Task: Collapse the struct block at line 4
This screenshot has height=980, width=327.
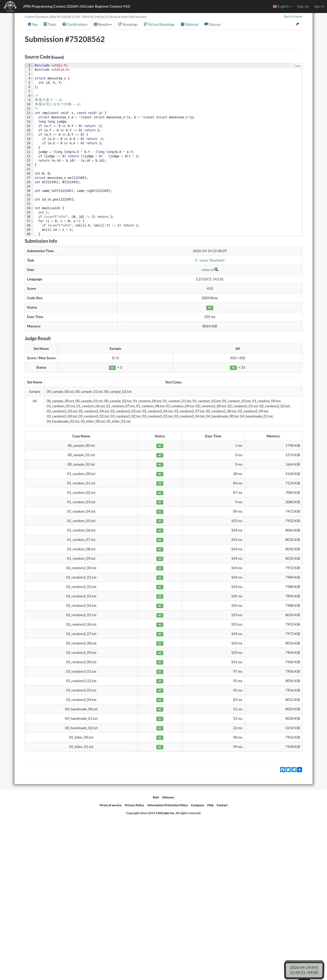Action: [32, 78]
